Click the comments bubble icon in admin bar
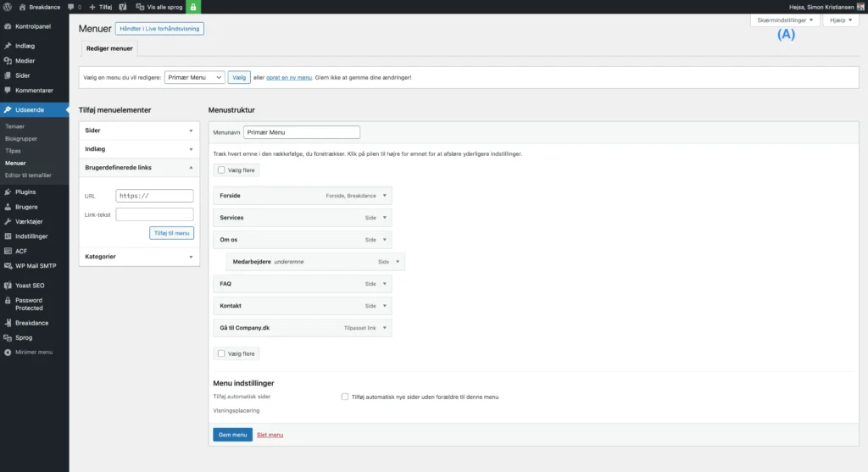The height and width of the screenshot is (472, 868). (x=71, y=7)
